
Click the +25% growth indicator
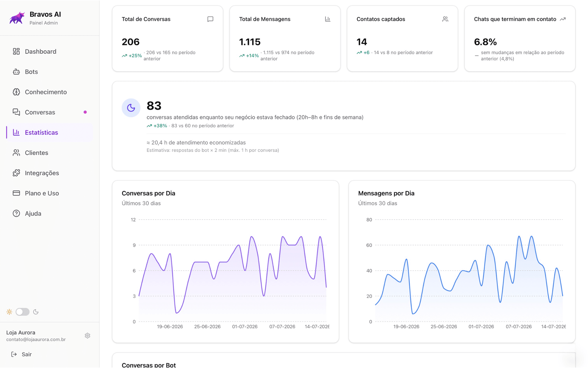(132, 55)
